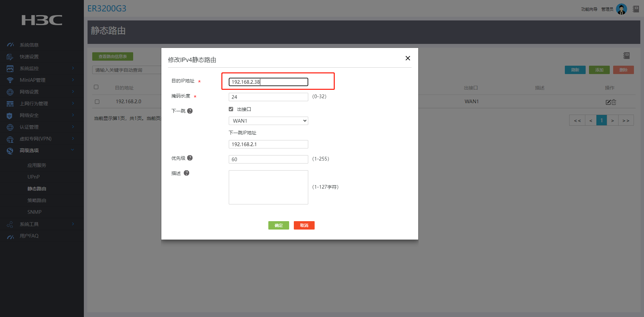Focus the 优先级 input field
This screenshot has height=317, width=644.
pyautogui.click(x=268, y=159)
